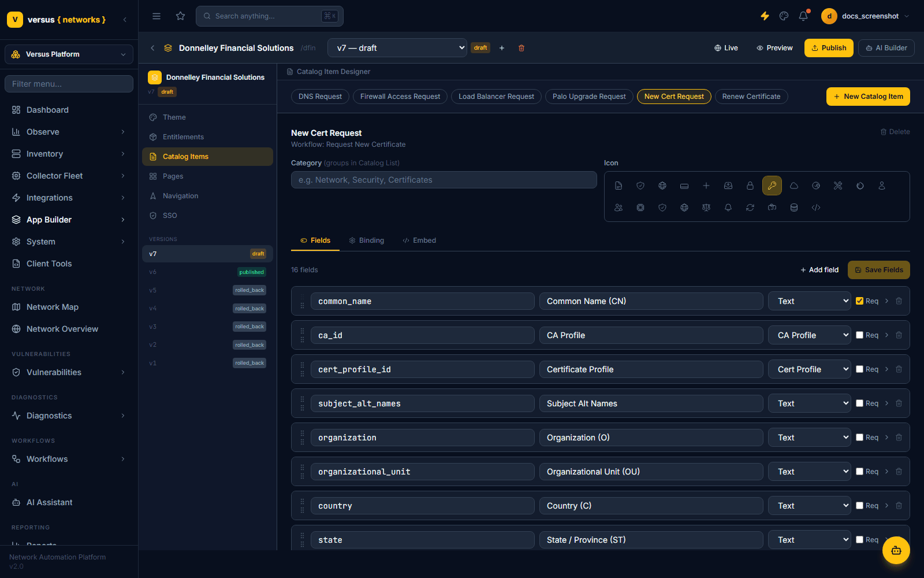924x578 pixels.
Task: Expand the Inventory sidebar menu
Action: pos(69,154)
